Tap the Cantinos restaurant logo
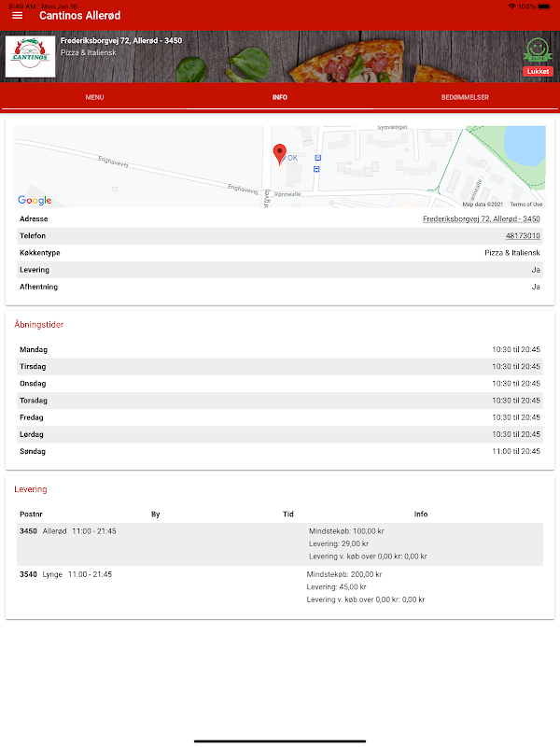Viewport: 560px width, 747px height. click(30, 57)
